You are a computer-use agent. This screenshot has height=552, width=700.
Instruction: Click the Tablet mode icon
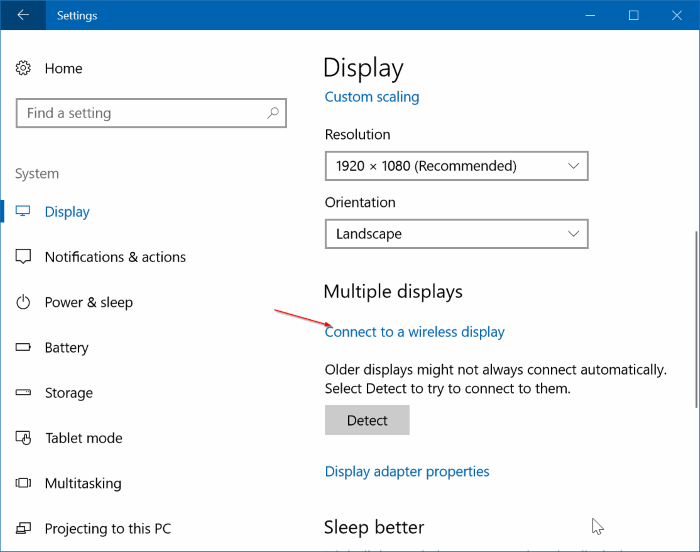24,438
